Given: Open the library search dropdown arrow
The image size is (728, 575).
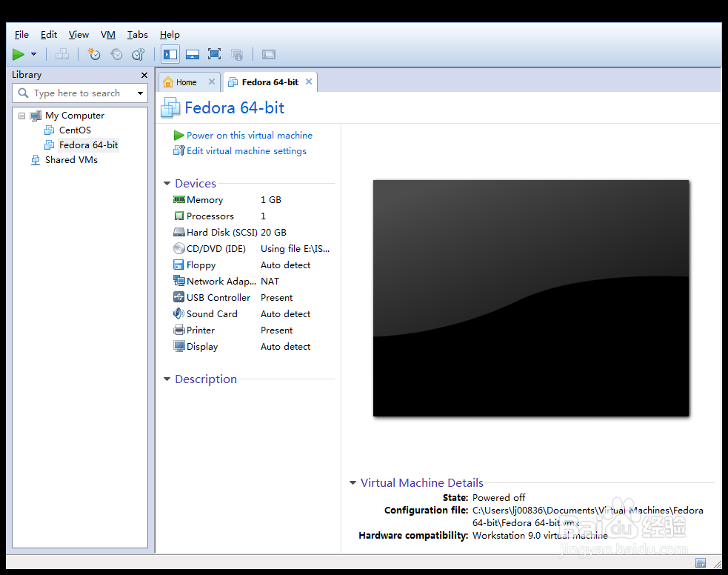Looking at the screenshot, I should (140, 93).
